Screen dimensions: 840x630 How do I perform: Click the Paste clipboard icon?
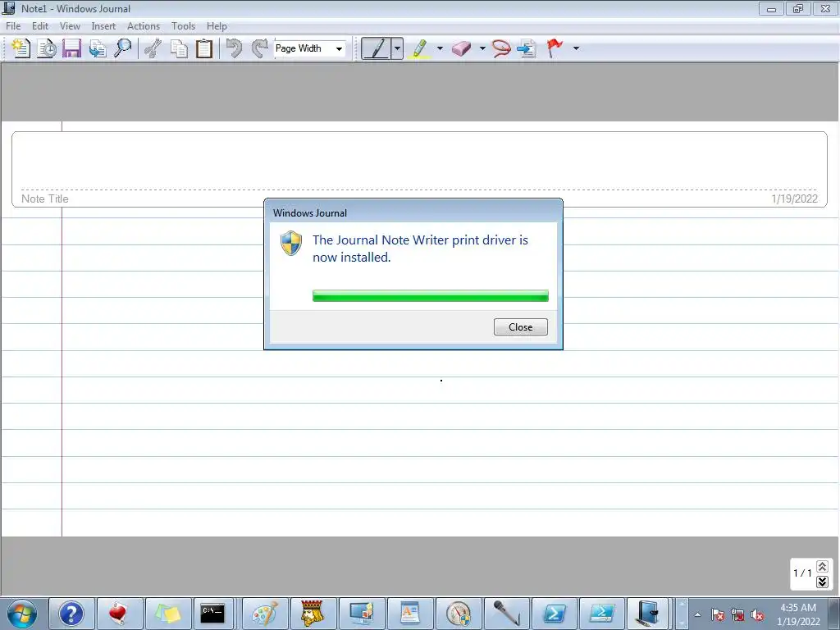(204, 48)
